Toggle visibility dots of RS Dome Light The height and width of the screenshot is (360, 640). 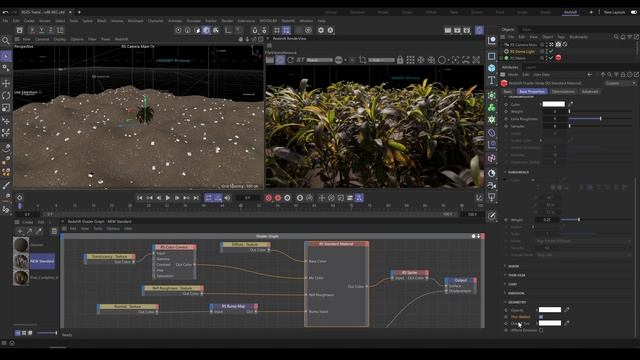[x=547, y=51]
